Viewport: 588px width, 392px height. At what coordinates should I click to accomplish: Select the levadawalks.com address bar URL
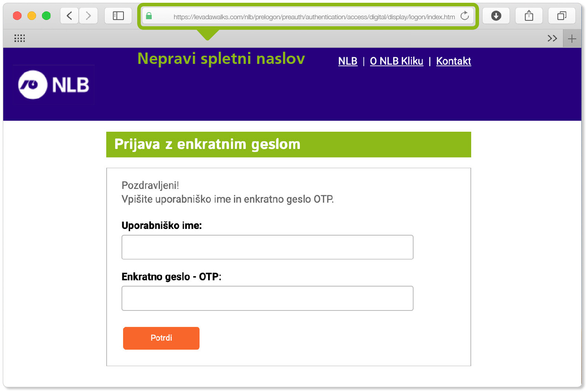pos(314,17)
